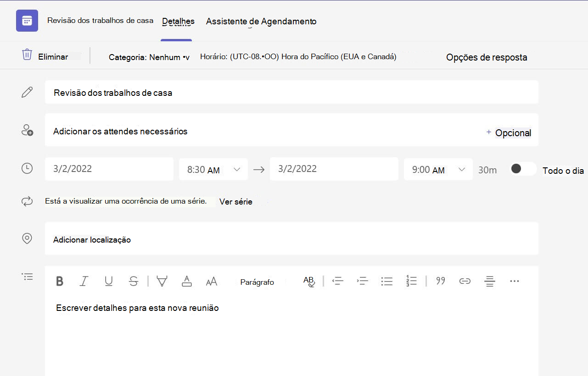Click the text alignment icon

pos(490,281)
